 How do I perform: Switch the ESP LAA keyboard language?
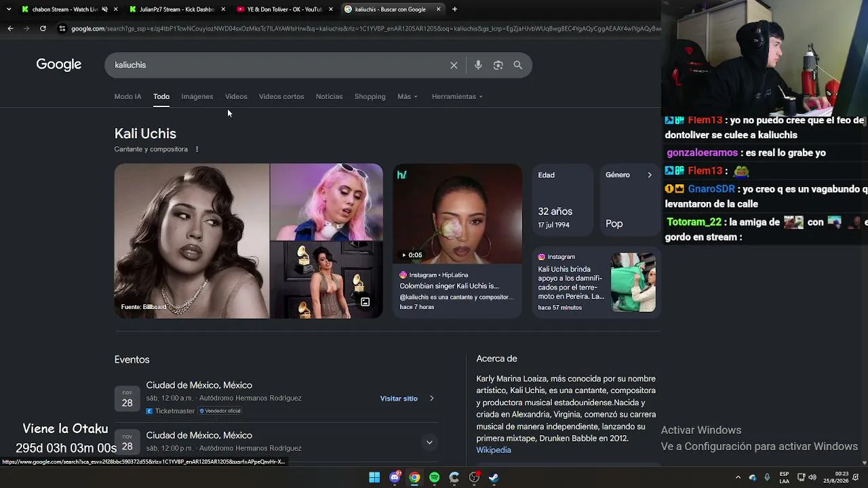click(x=785, y=478)
